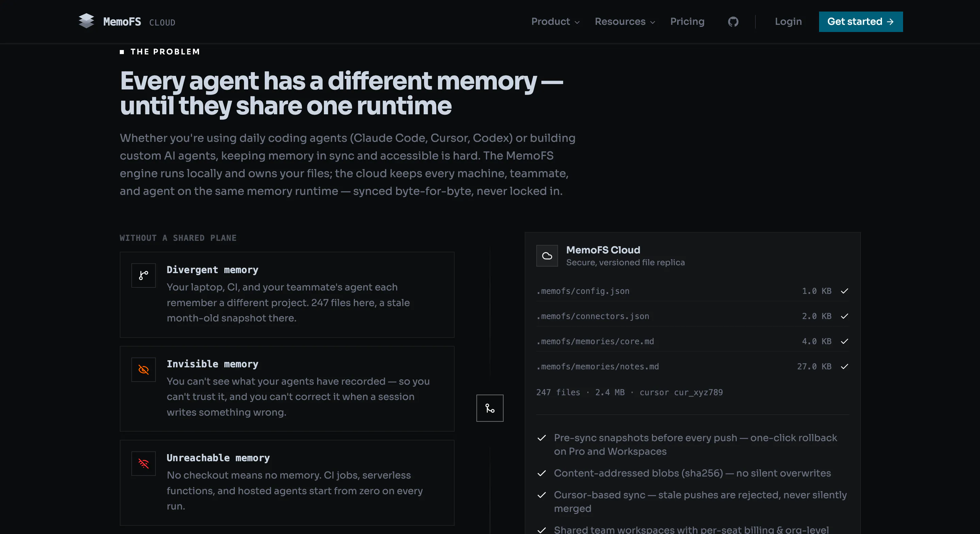
Task: Click the Secure, versioned file replica subtitle
Action: click(625, 263)
